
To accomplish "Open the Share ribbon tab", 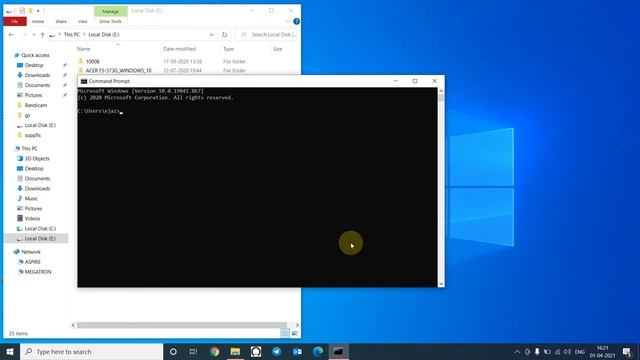I will tap(61, 21).
